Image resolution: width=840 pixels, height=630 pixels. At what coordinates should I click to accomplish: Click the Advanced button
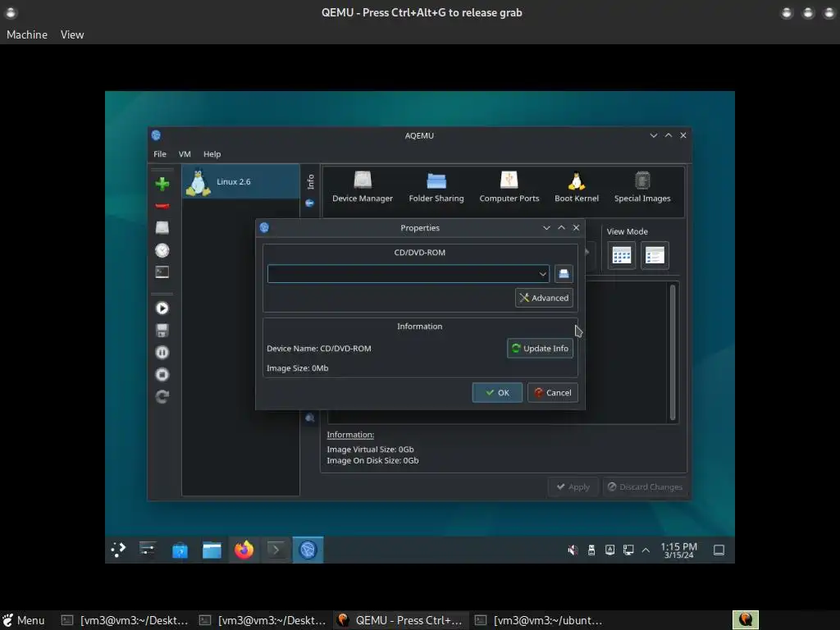[x=545, y=298]
